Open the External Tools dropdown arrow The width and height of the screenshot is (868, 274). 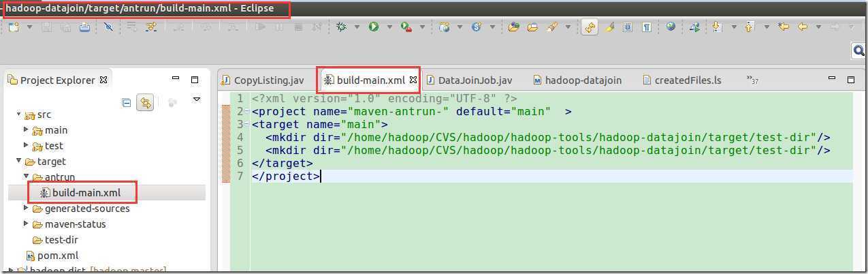click(422, 27)
